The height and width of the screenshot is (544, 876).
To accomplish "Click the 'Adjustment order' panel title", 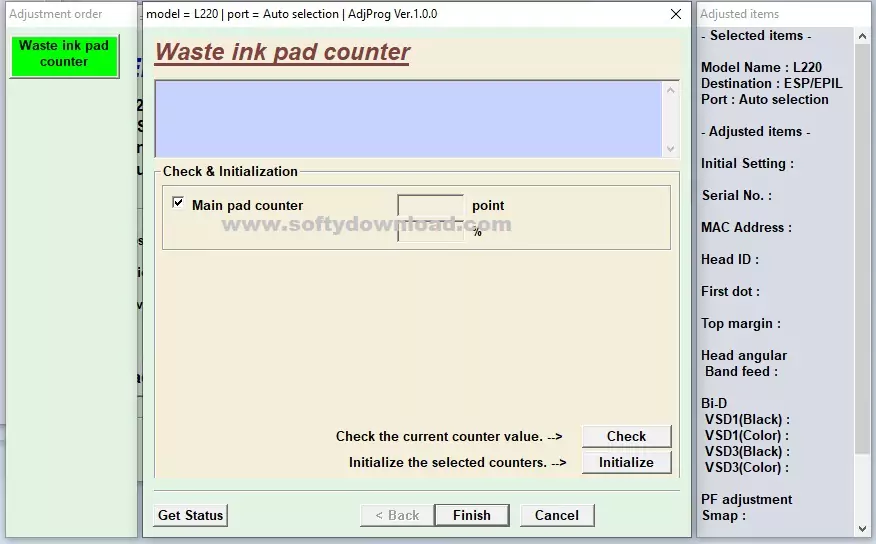I will [56, 14].
